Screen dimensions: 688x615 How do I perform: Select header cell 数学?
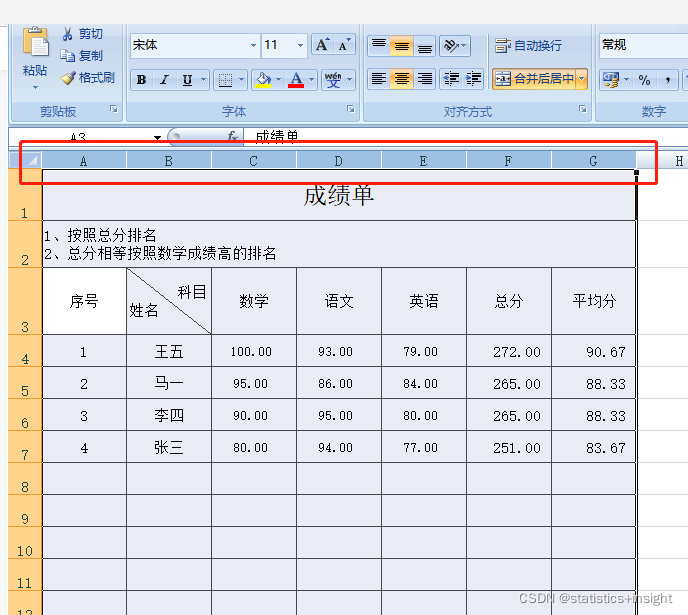click(254, 301)
